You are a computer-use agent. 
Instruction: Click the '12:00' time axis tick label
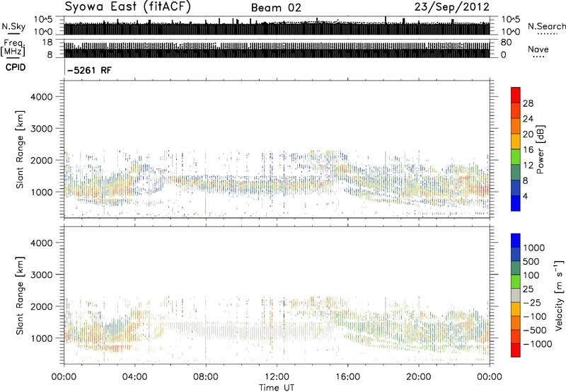point(277,377)
